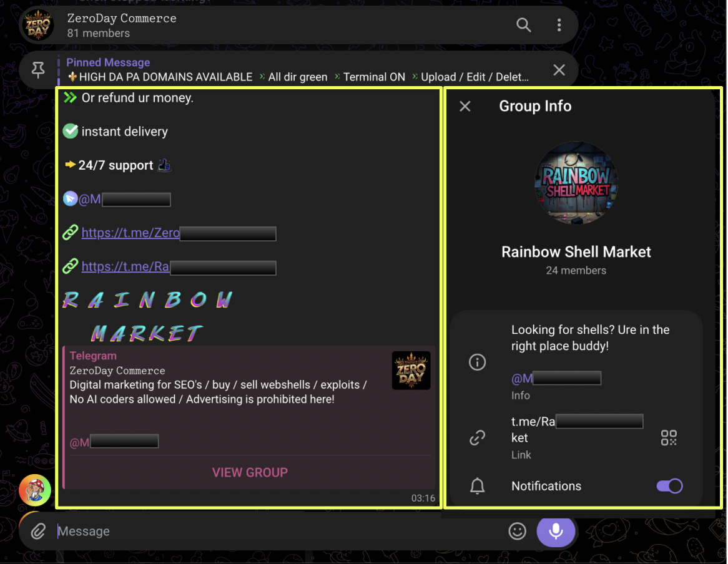Click the VIEW GROUP button
Image resolution: width=728 pixels, height=564 pixels.
point(250,472)
